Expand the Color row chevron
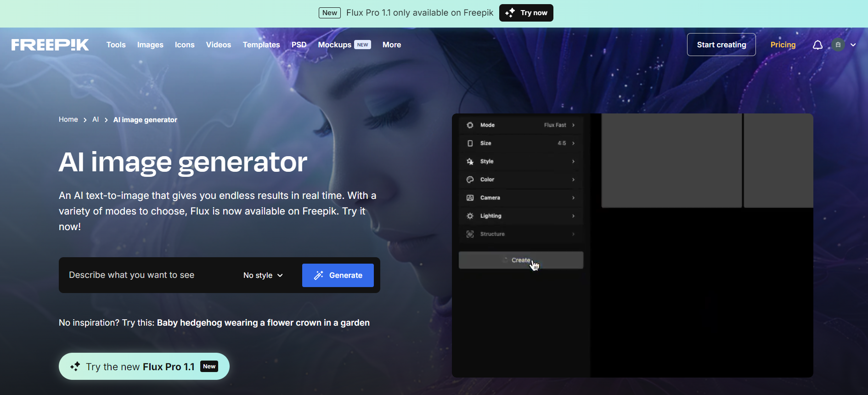This screenshot has width=868, height=395. point(573,180)
